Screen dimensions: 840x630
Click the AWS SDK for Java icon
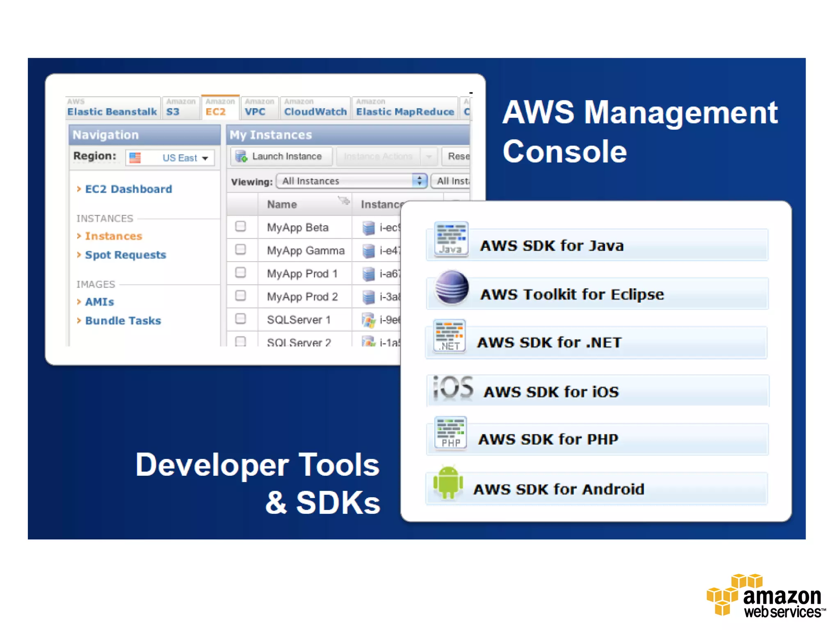pos(451,239)
